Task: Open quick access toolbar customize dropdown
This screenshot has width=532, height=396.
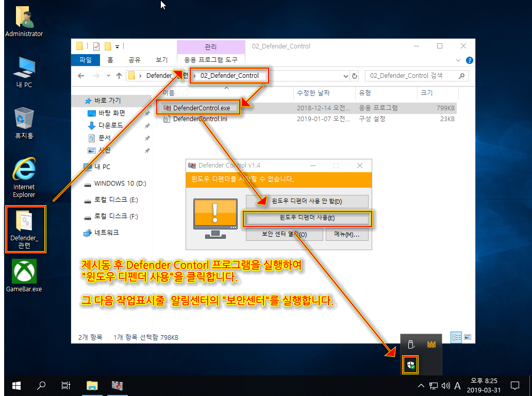Action: pos(117,47)
